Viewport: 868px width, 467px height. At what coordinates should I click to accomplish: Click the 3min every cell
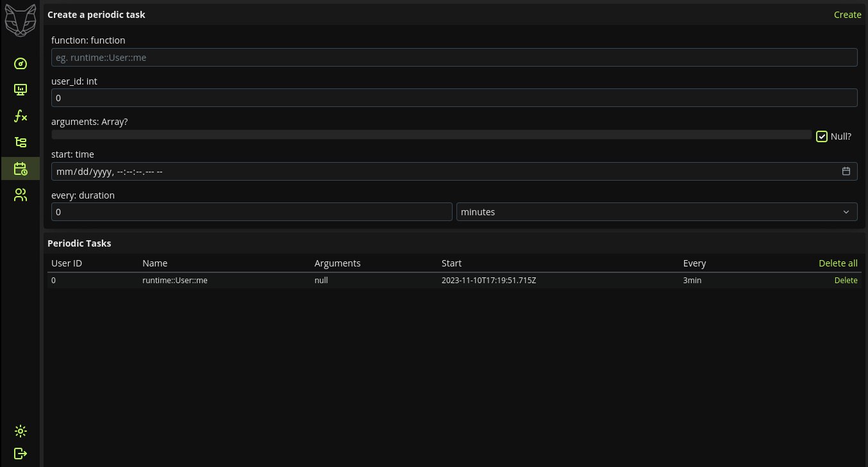692,281
